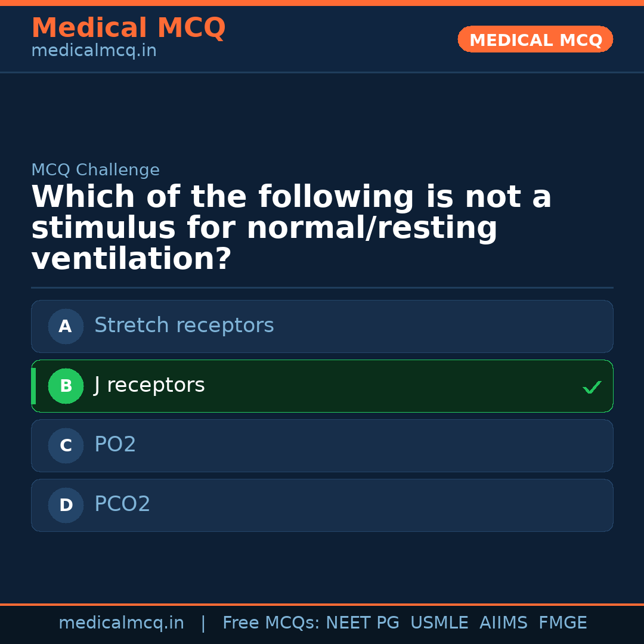Click the NEET PG exam label
The width and height of the screenshot is (644, 644).
362,622
